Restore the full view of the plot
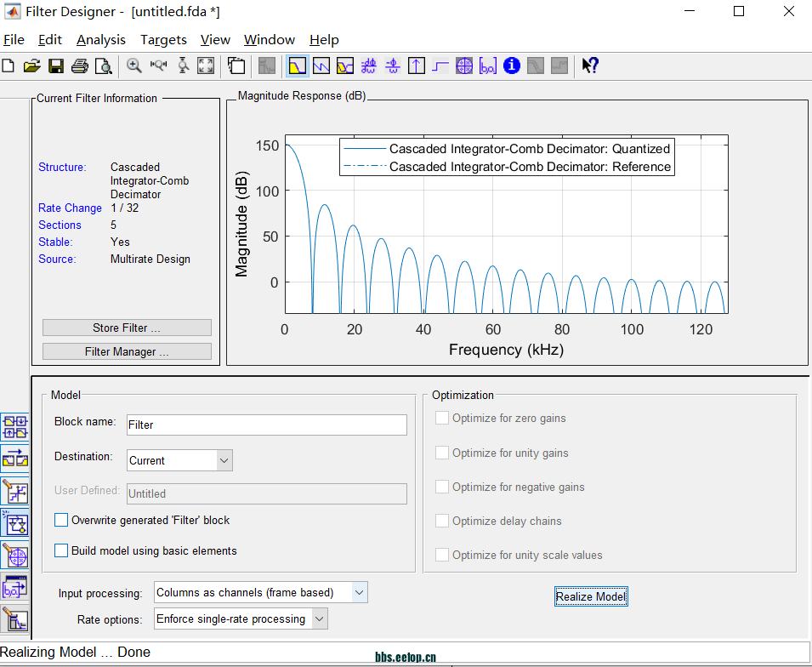The image size is (812, 667). coord(206,66)
